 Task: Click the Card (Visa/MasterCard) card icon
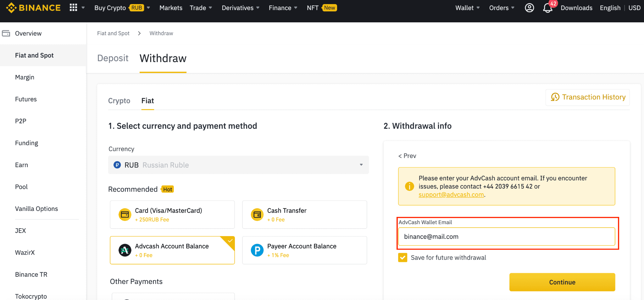click(125, 215)
